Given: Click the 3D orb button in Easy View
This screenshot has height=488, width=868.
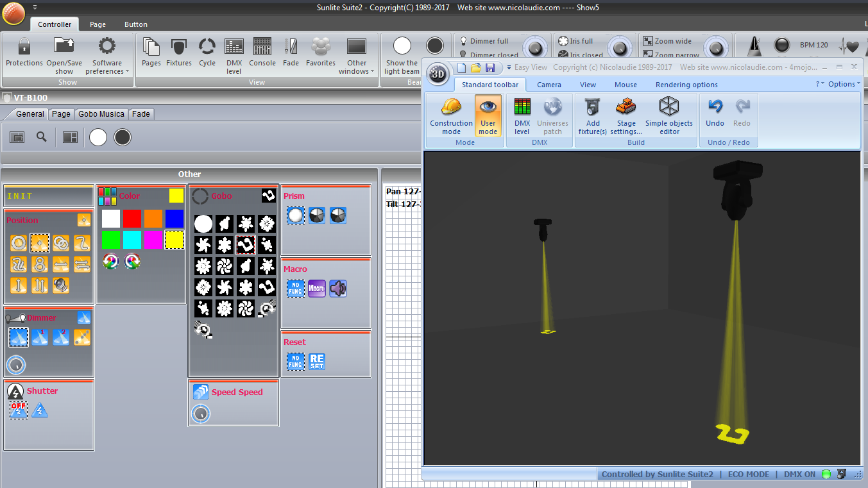Looking at the screenshot, I should [438, 73].
